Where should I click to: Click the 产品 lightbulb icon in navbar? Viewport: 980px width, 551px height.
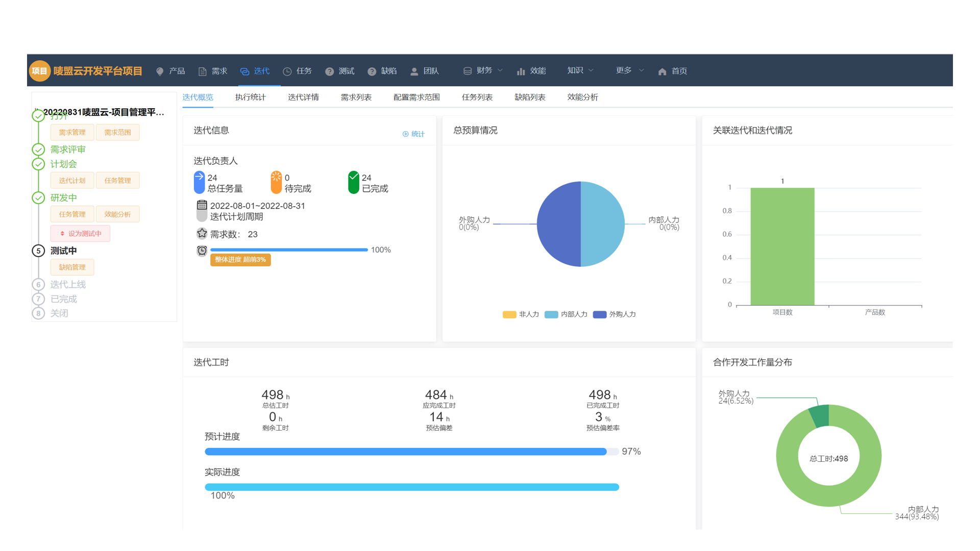(160, 71)
